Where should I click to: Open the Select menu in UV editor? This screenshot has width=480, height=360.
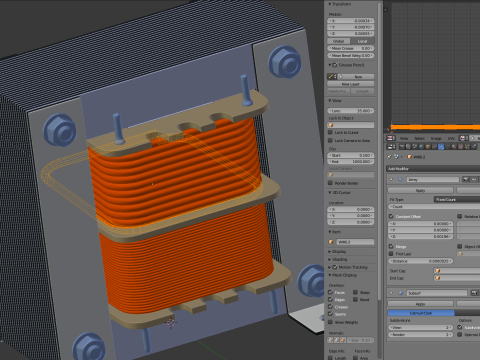[420, 138]
